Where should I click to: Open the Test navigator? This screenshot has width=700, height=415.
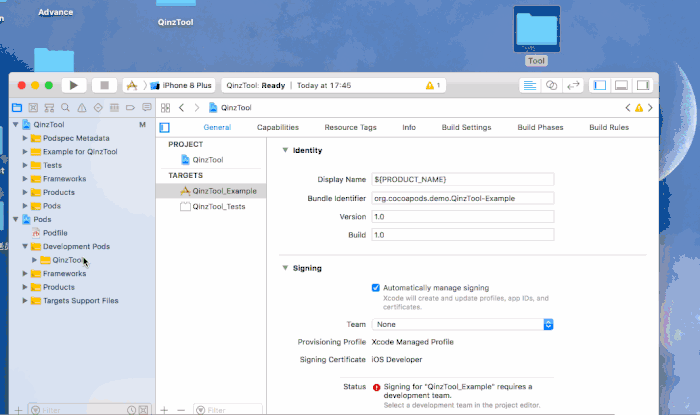(98, 108)
